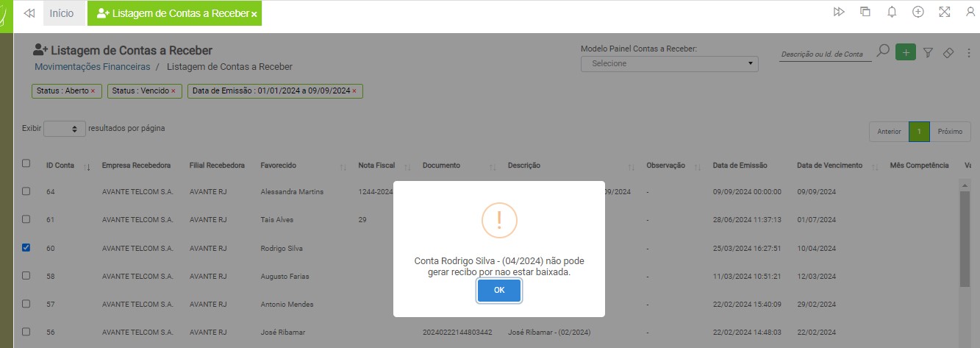980x348 pixels.
Task: Open the Modelo Painel Contas a Receber dropdown
Action: pyautogui.click(x=669, y=64)
